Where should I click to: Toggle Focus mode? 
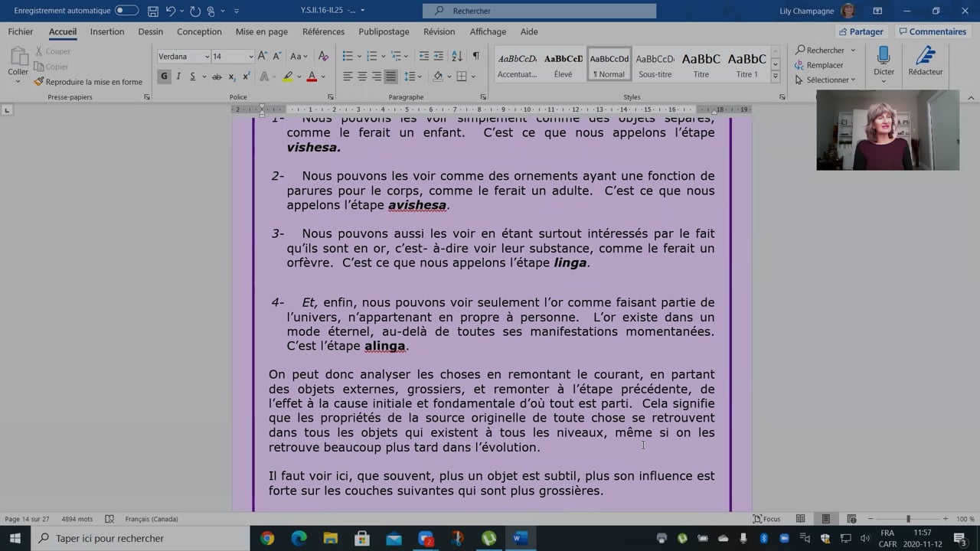(x=766, y=519)
